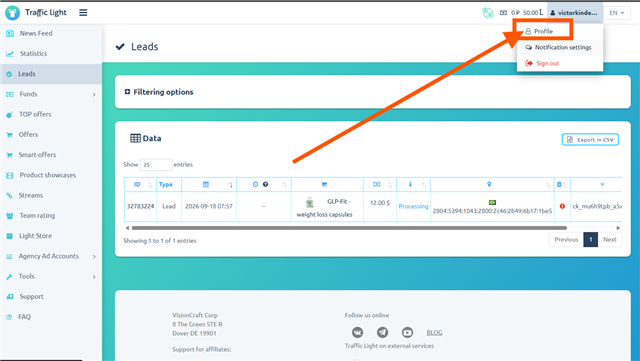Click the payout money column header icon
The height and width of the screenshot is (361, 640).
point(376,185)
